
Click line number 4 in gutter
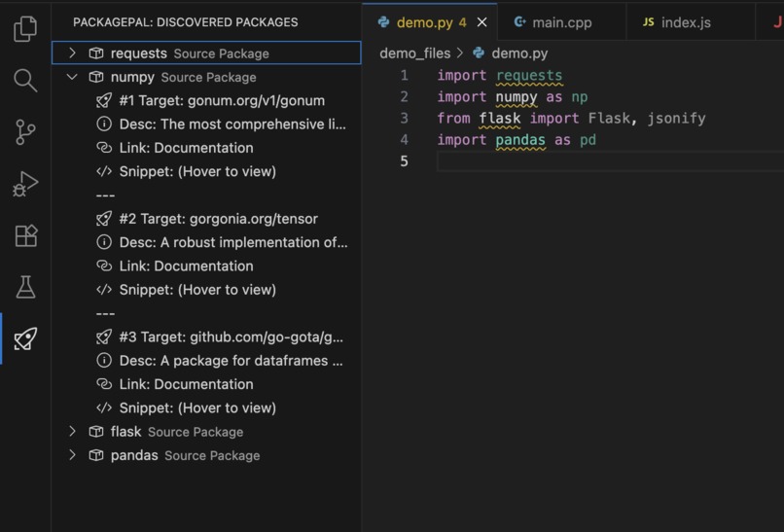(404, 140)
